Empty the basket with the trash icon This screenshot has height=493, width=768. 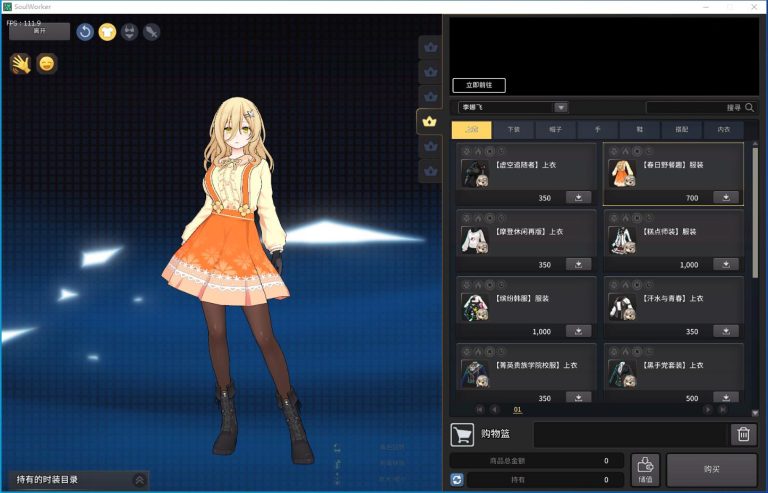(x=744, y=434)
